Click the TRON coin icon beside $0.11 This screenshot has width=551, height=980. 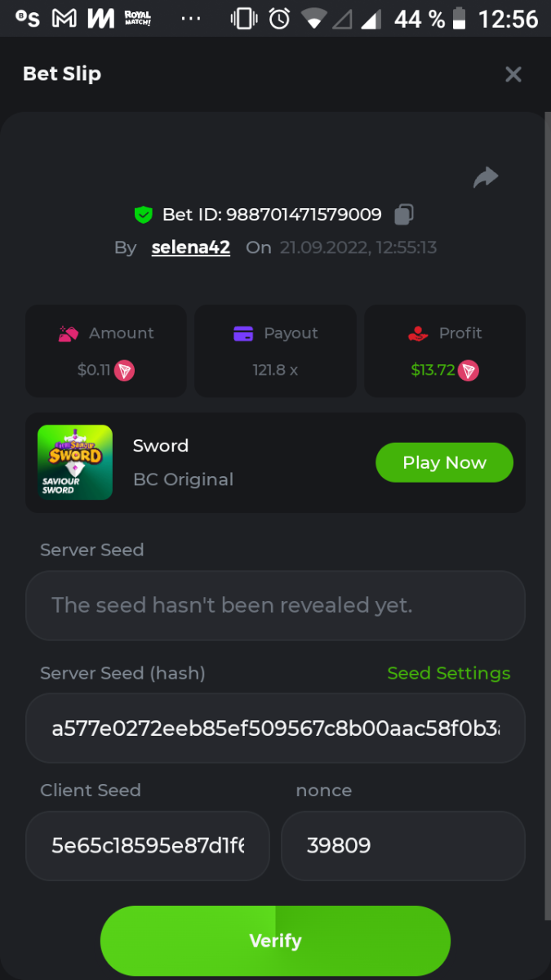point(124,371)
